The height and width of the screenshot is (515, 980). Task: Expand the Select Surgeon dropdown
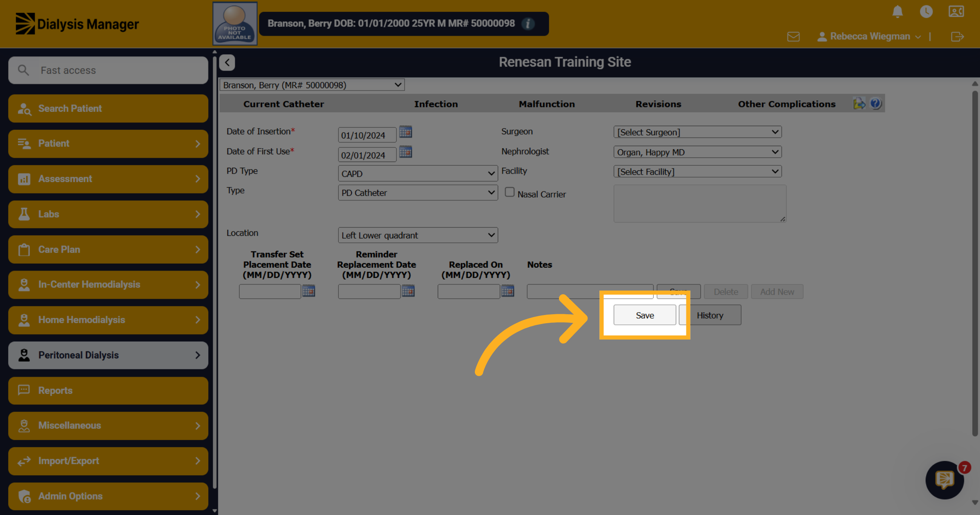coord(697,132)
